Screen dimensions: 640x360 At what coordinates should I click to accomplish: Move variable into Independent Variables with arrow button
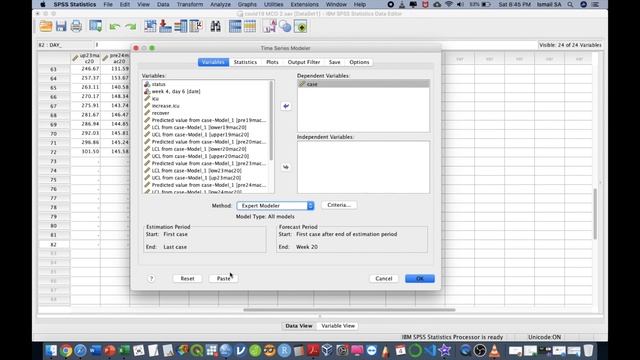[x=286, y=167]
